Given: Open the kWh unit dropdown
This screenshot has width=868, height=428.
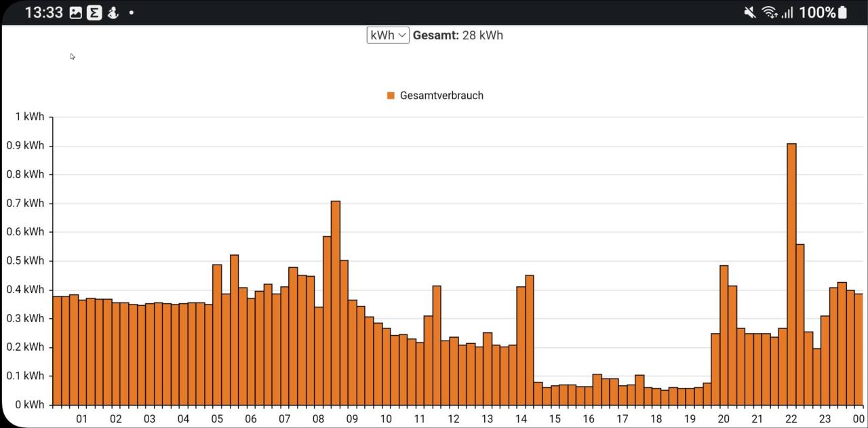Looking at the screenshot, I should pyautogui.click(x=388, y=35).
